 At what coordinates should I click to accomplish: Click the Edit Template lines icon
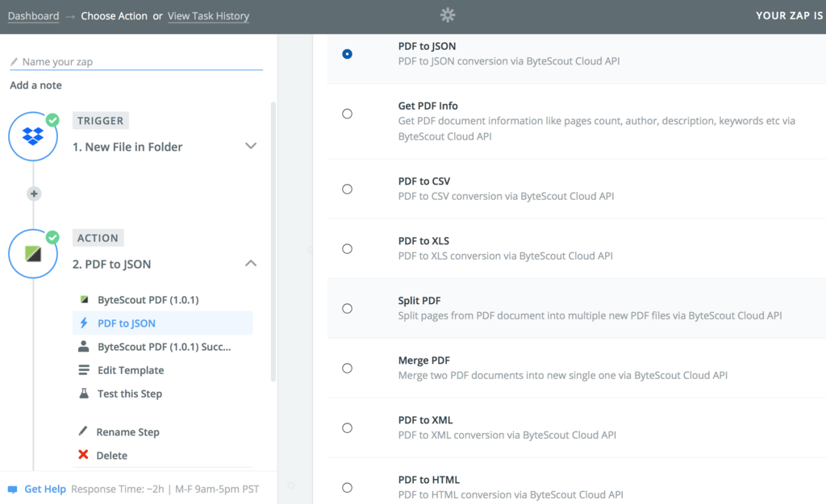(x=84, y=370)
